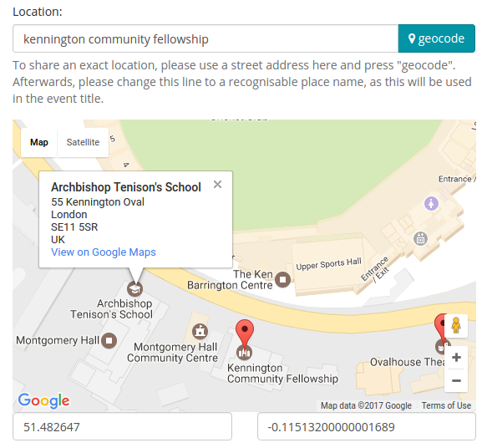Click the longitude field showing -0.1151320
The height and width of the screenshot is (448, 487).
pos(367,426)
